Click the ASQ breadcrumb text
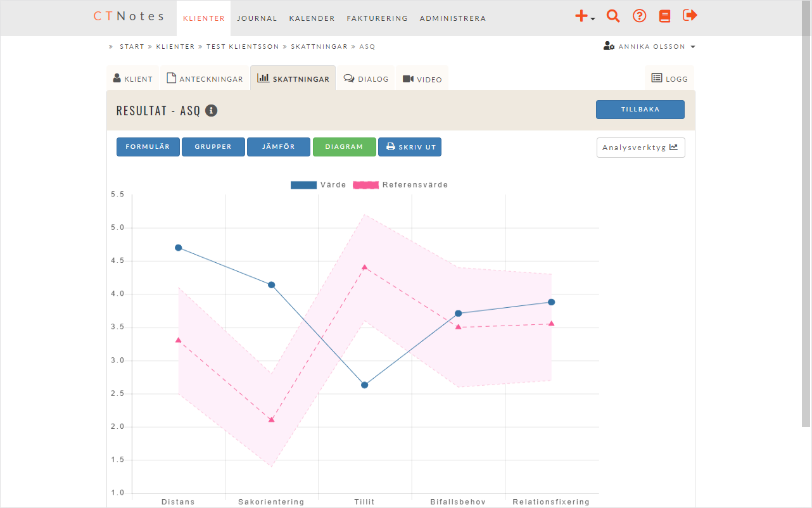Screen dimensions: 812x508 (x=367, y=47)
